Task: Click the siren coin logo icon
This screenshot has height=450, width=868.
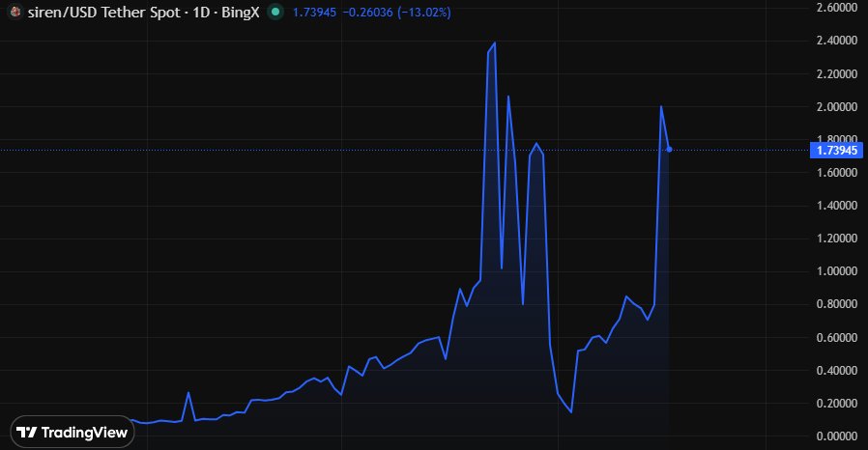Action: pyautogui.click(x=15, y=12)
